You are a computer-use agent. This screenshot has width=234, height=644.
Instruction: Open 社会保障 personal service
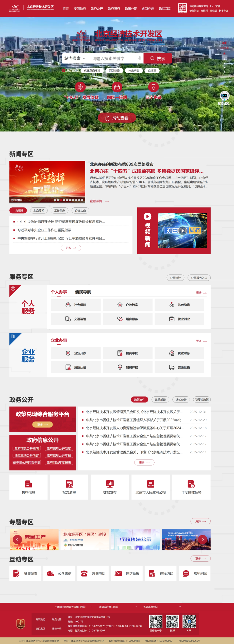[x=76, y=305]
